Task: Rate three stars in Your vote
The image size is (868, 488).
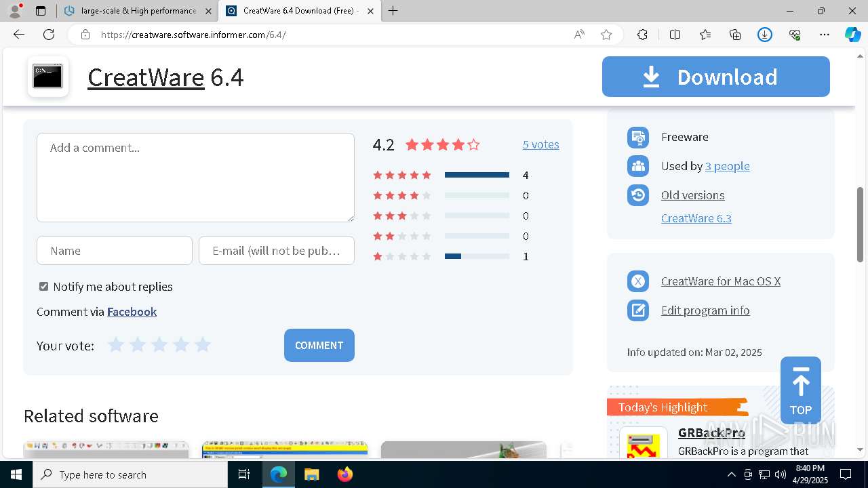Action: pos(159,345)
